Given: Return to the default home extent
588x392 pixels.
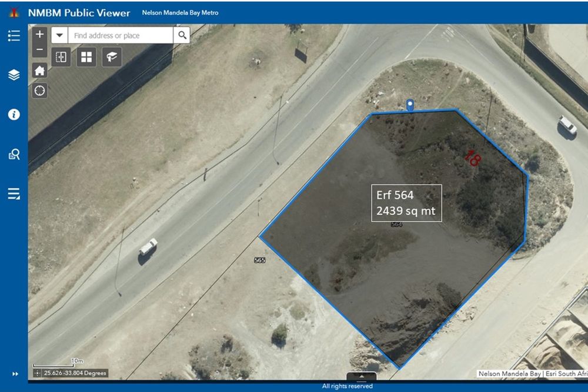Looking at the screenshot, I should point(40,71).
